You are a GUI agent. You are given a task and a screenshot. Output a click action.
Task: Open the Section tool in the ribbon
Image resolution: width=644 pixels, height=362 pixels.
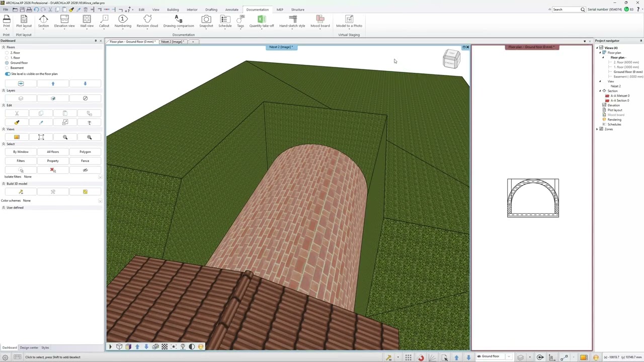[43, 21]
